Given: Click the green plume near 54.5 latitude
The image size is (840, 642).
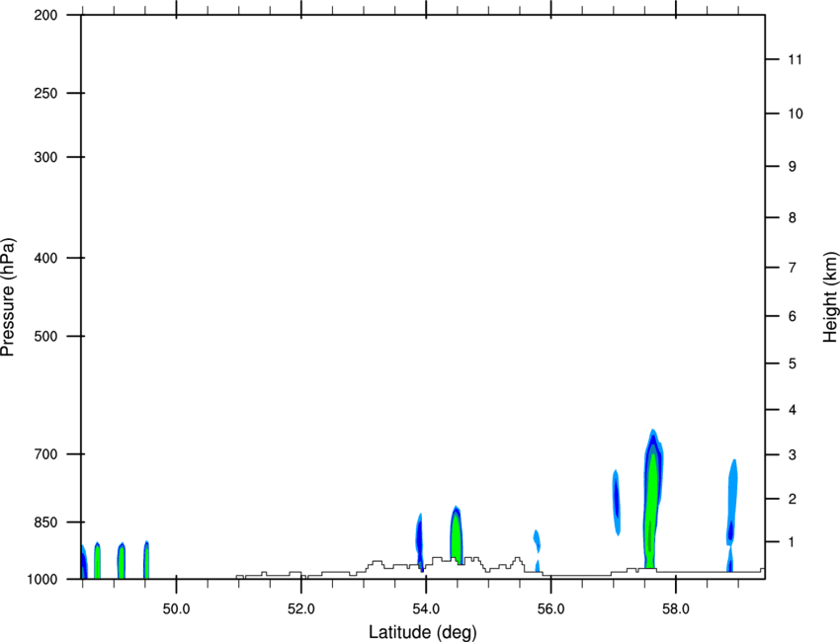Looking at the screenshot, I should point(456,535).
